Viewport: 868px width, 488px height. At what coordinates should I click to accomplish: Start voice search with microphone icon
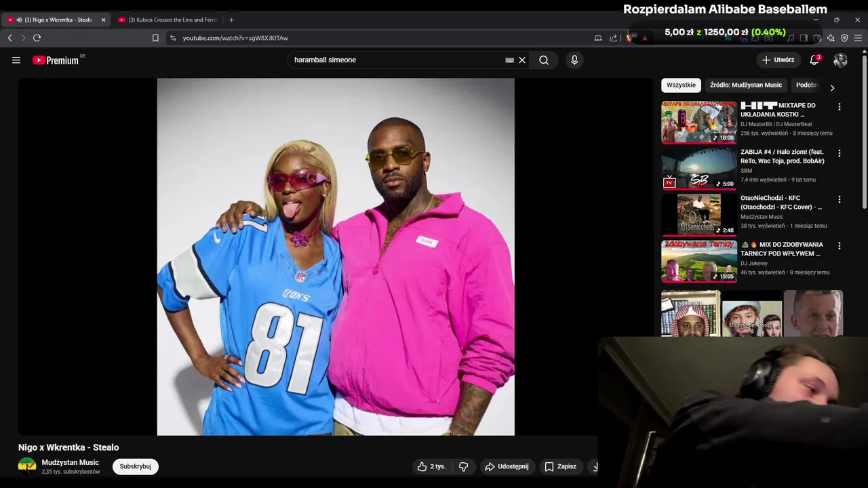(574, 60)
